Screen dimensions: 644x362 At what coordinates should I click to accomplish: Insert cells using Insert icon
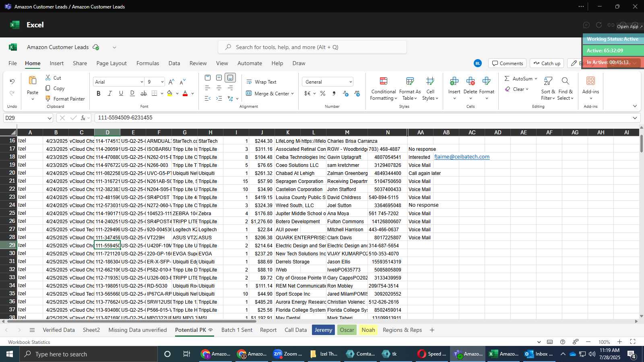pyautogui.click(x=454, y=82)
